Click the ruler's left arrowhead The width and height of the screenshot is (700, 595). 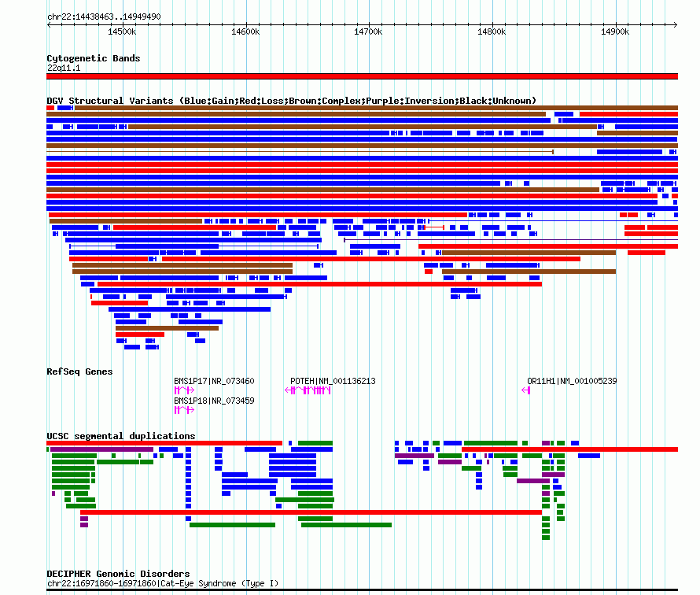[x=49, y=25]
